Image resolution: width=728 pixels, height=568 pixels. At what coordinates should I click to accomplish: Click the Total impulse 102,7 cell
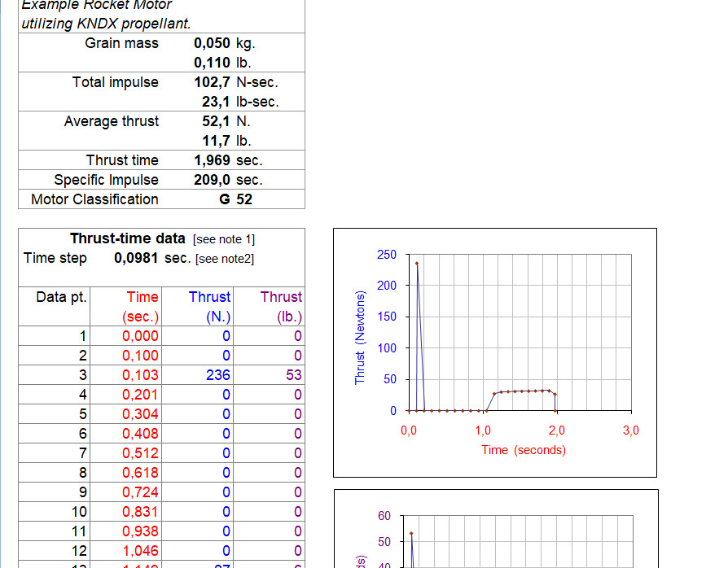point(216,82)
